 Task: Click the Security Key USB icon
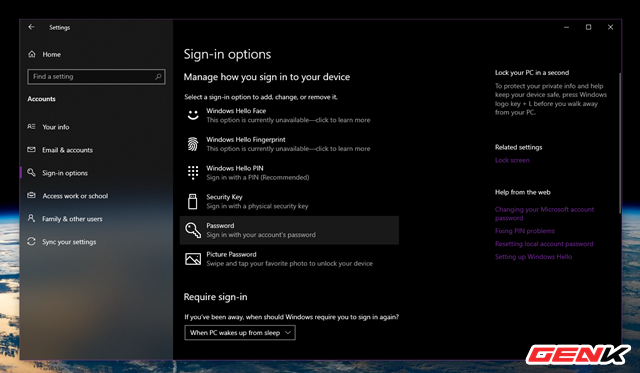tap(193, 202)
